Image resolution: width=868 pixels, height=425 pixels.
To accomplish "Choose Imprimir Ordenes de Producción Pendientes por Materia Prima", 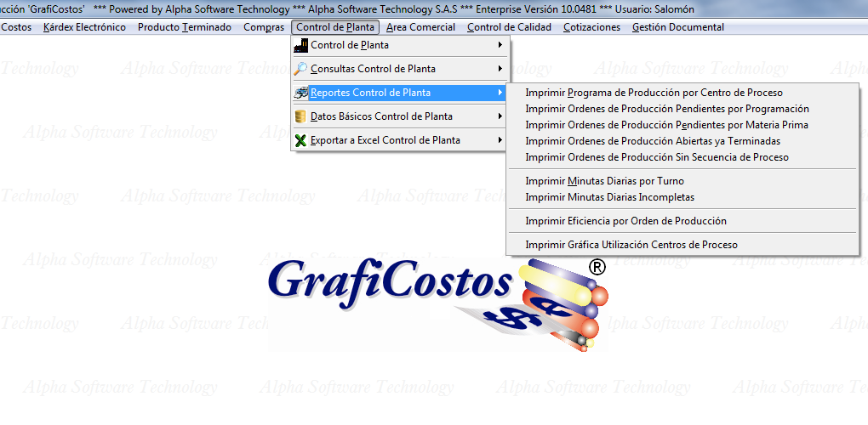I will (x=666, y=125).
